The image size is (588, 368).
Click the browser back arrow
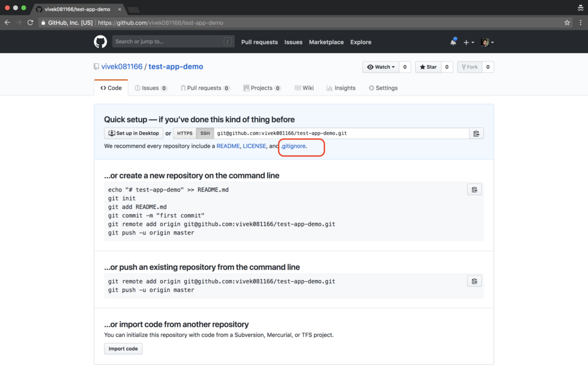coord(7,22)
